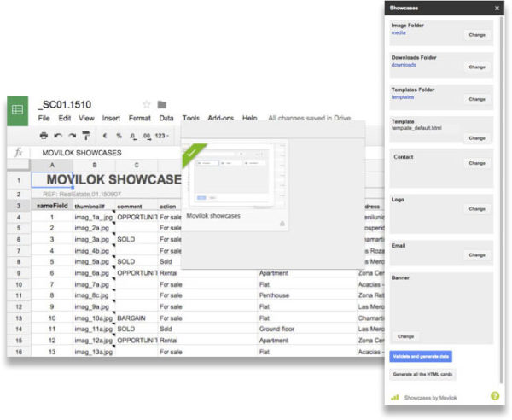This screenshot has width=512, height=420.
Task: Apply euro currency format
Action: click(x=105, y=136)
